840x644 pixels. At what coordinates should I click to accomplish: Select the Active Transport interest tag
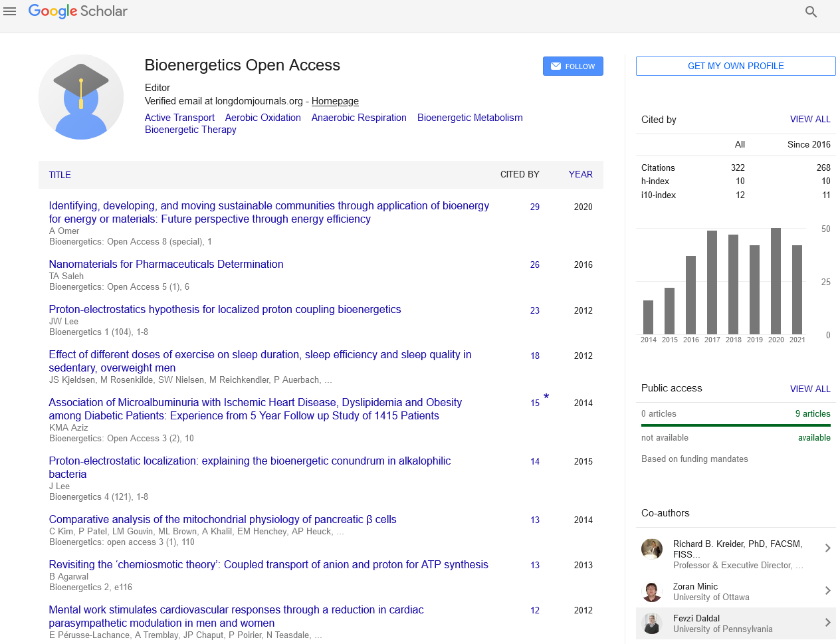(x=179, y=118)
